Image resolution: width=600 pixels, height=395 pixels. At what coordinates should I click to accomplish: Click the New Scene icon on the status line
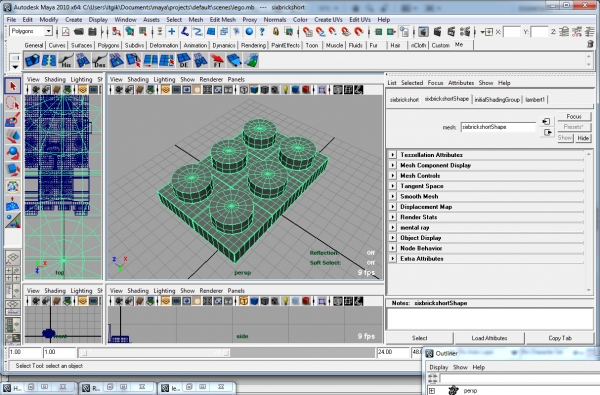(66, 32)
